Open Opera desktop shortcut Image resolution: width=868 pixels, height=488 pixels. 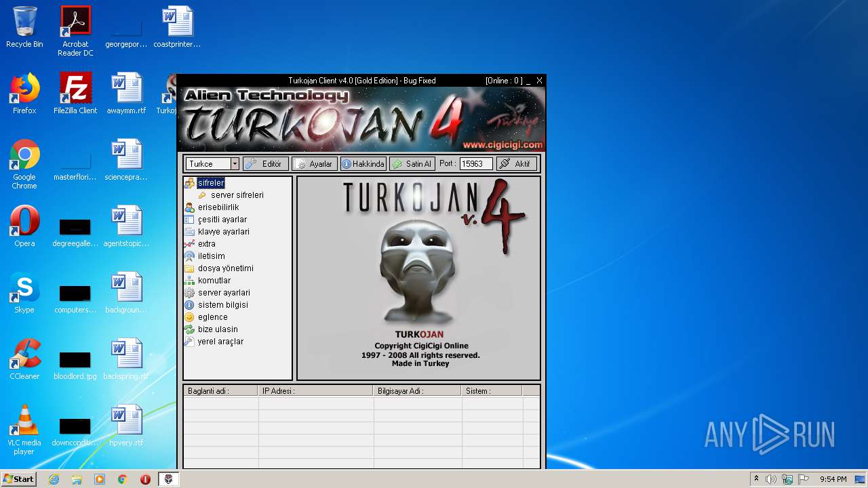click(x=24, y=226)
